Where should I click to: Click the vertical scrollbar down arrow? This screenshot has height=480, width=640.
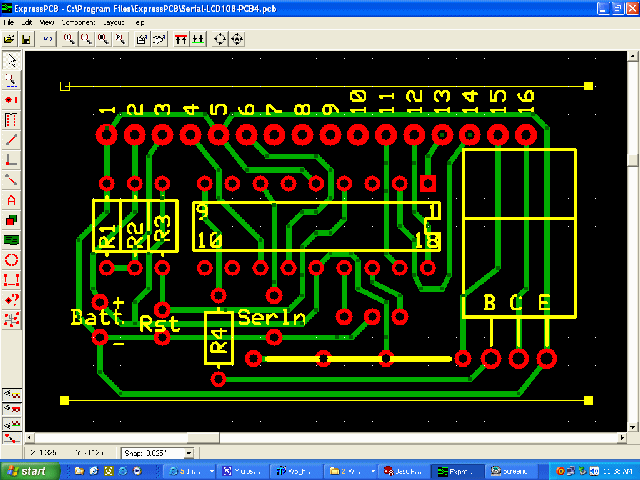coord(633,427)
